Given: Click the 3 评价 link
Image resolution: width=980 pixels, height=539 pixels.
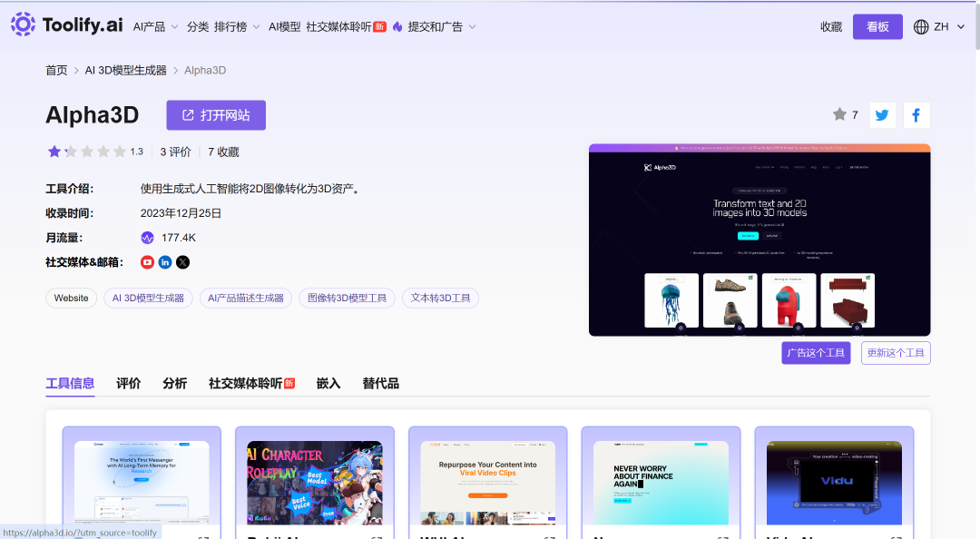Looking at the screenshot, I should (x=176, y=152).
